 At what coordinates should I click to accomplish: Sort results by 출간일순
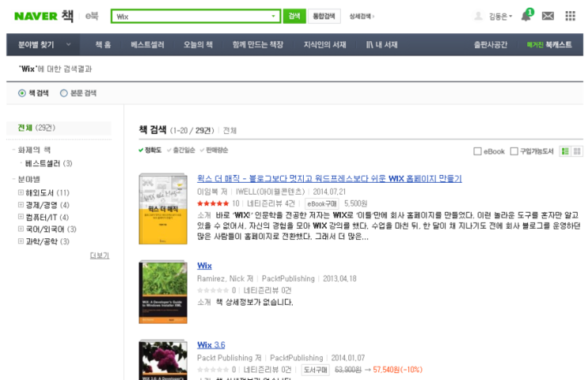click(x=181, y=150)
